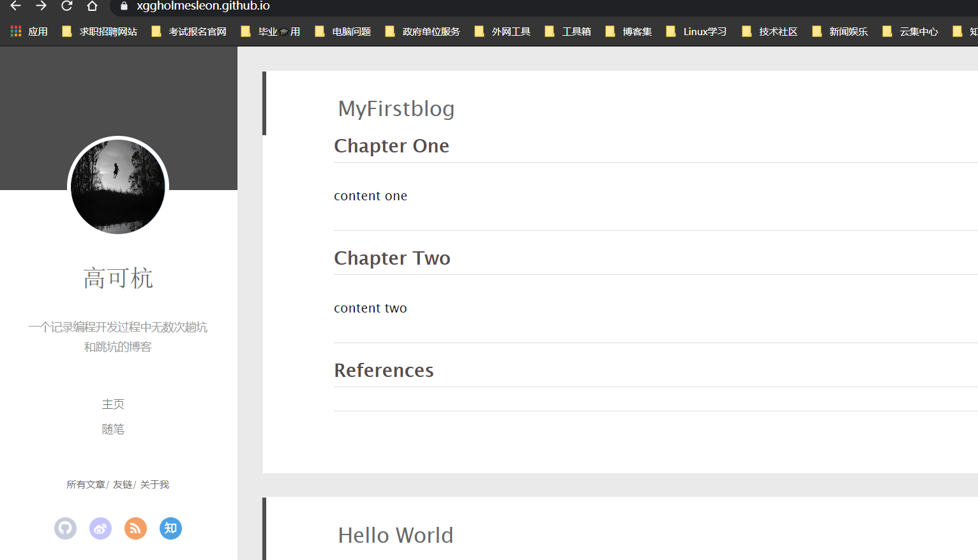
Task: Open the 应用 apps grid shortcut
Action: [29, 31]
